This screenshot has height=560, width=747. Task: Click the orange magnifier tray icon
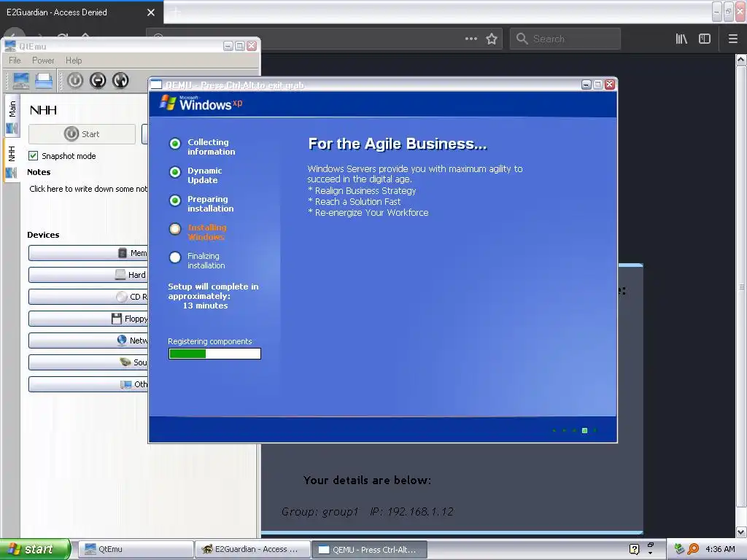pyautogui.click(x=693, y=549)
